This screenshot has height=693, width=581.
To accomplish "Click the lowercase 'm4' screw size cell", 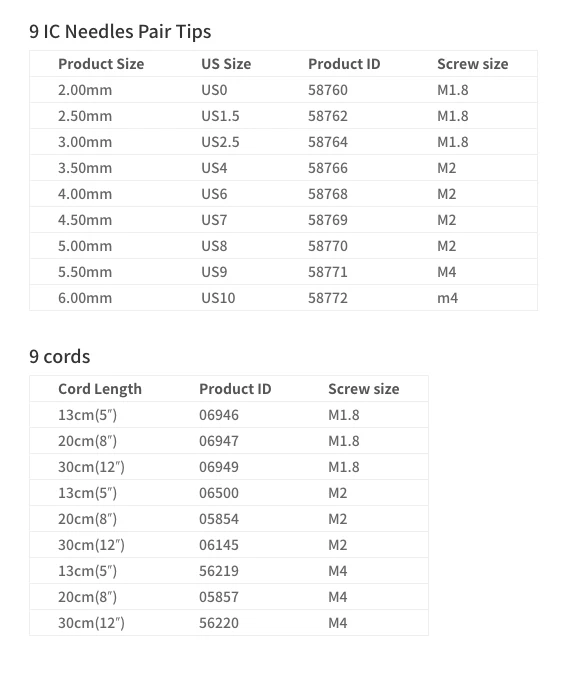I will (x=448, y=298).
